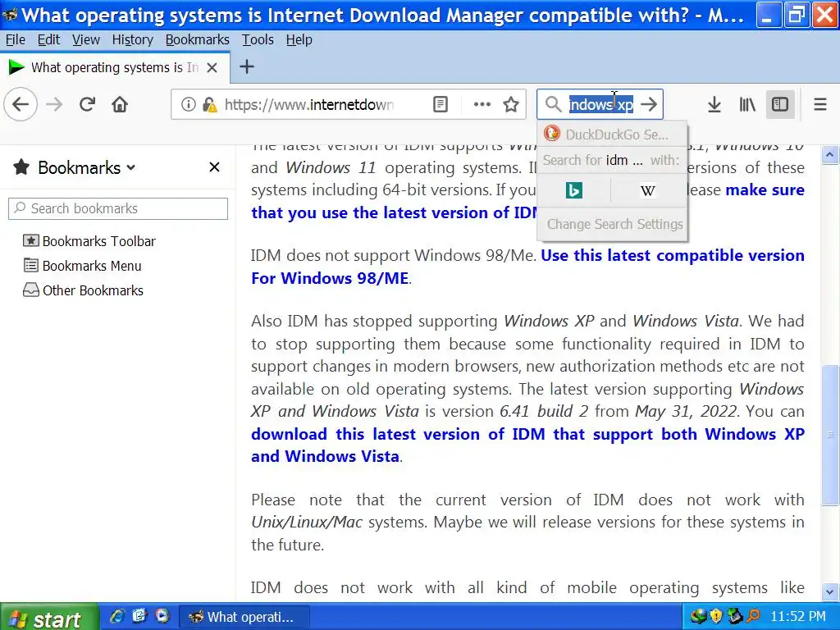Click 'What operati...' taskbar button
Viewport: 840px width, 630px height.
point(244,617)
